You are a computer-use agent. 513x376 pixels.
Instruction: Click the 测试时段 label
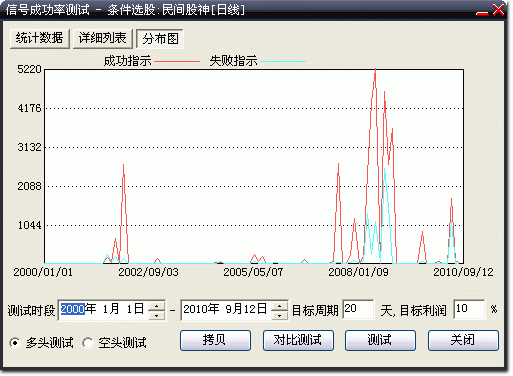pos(31,311)
